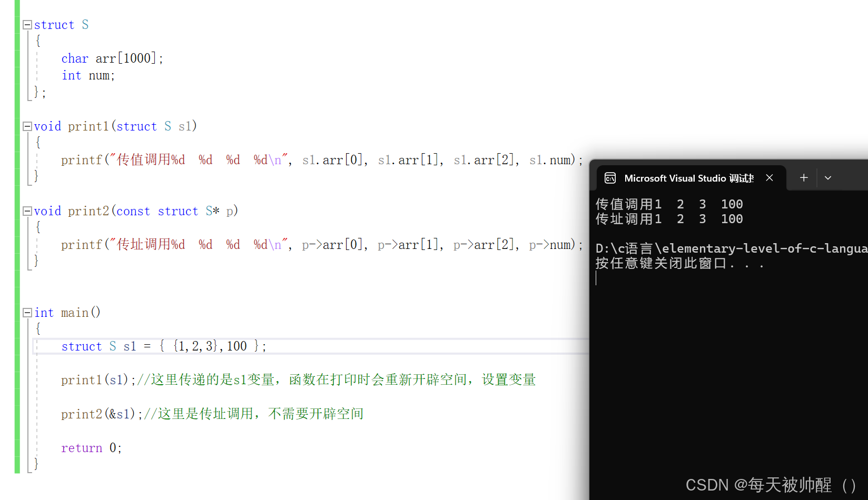Open the terminal tab dropdown menu

point(828,177)
